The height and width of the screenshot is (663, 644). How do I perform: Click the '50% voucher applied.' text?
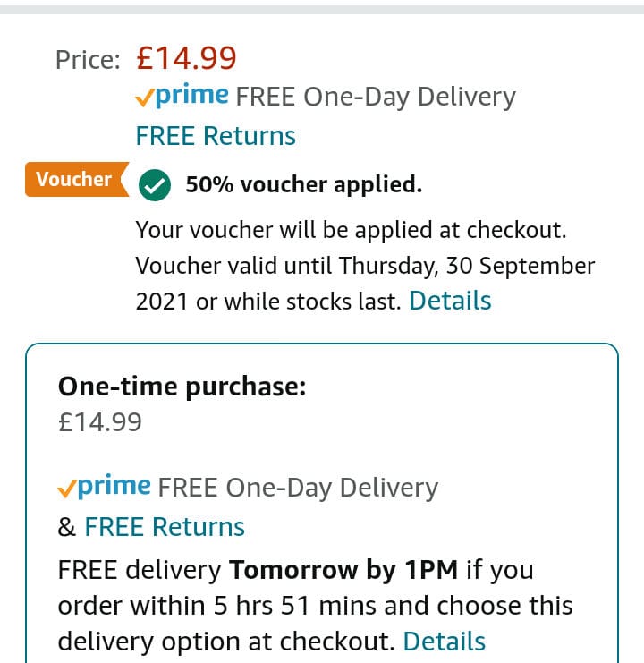coord(304,185)
